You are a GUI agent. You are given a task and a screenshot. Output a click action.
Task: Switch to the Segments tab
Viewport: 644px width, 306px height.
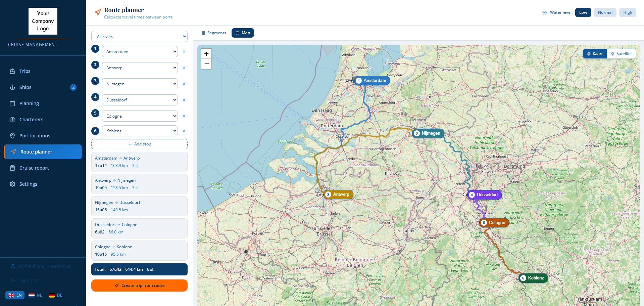(214, 33)
